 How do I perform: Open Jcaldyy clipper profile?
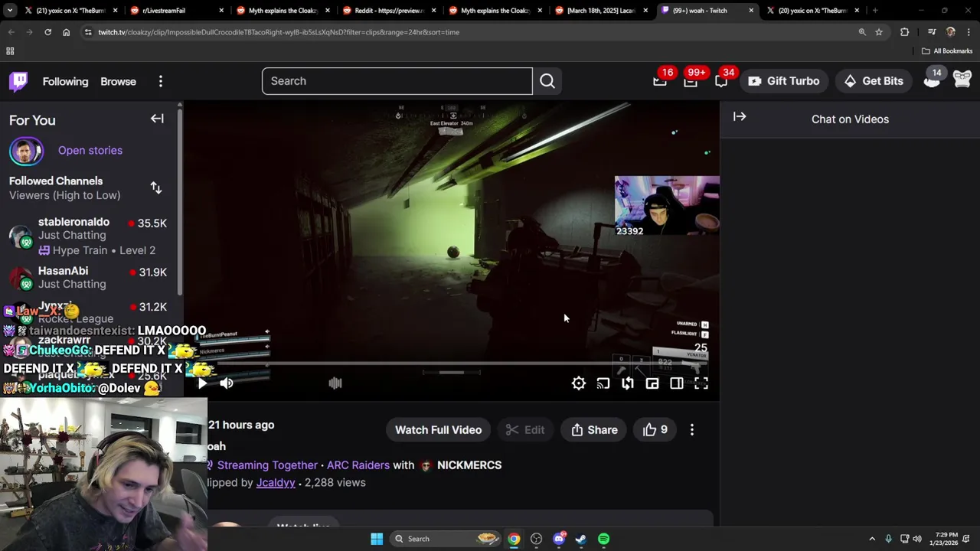(x=276, y=483)
